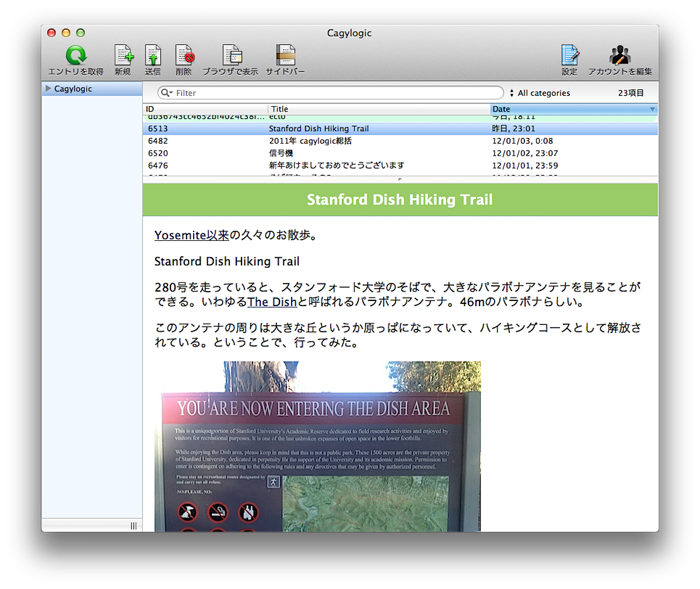Select the 2011年 cagylogic総括 entry
700x589 pixels.
[x=310, y=141]
